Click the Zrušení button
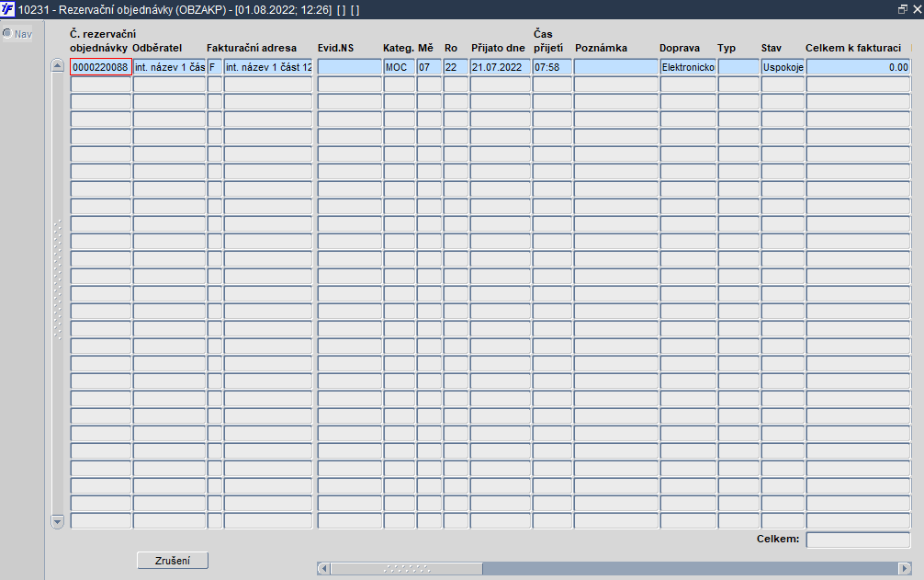The image size is (924, 580). coord(173,561)
